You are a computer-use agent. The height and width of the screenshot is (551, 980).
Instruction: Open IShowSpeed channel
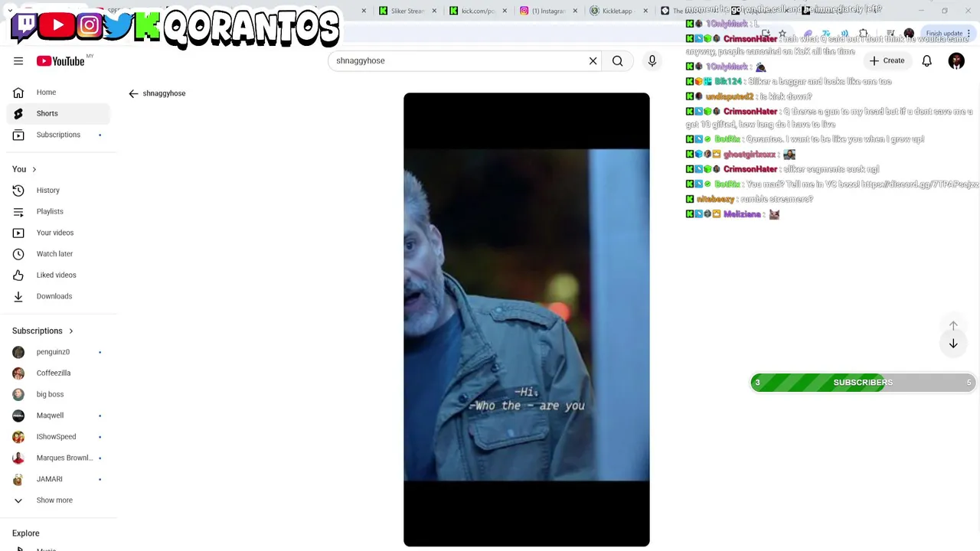(58, 437)
